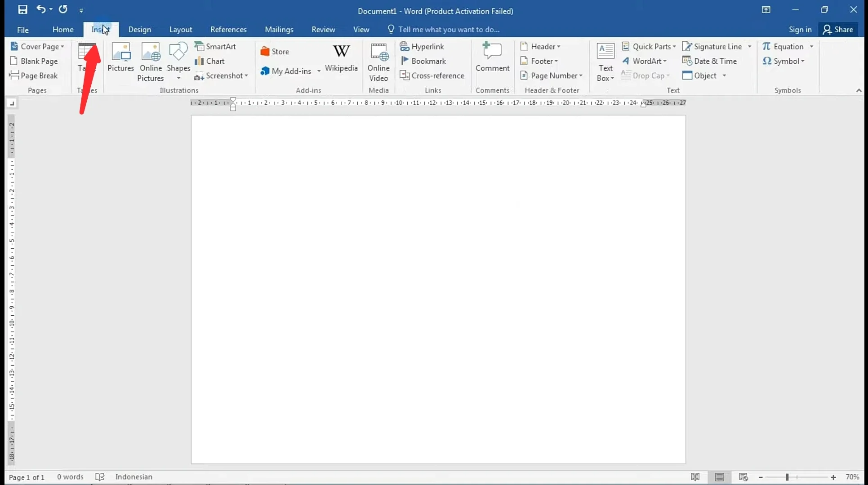Switch to the Layout tab
The width and height of the screenshot is (868, 485).
181,30
